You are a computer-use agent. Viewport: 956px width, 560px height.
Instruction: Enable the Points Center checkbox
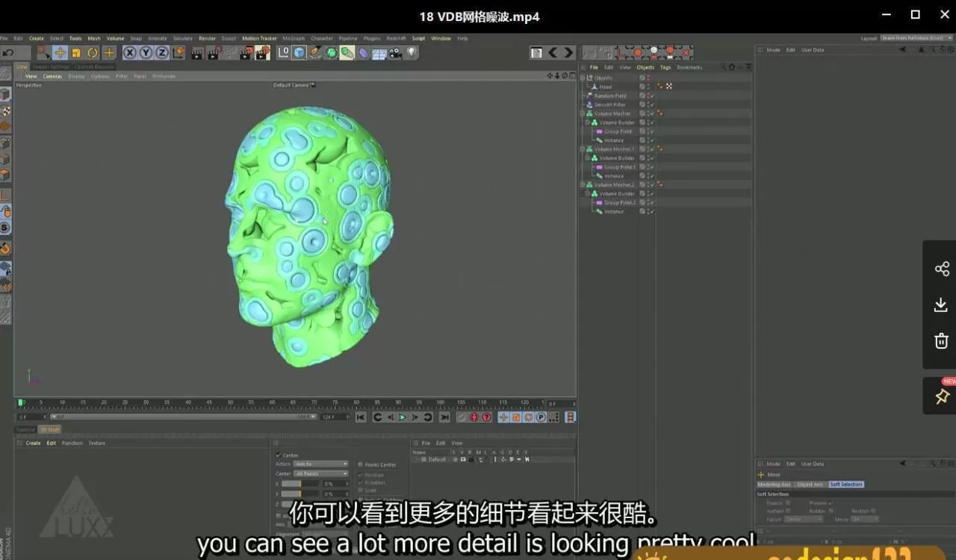360,464
